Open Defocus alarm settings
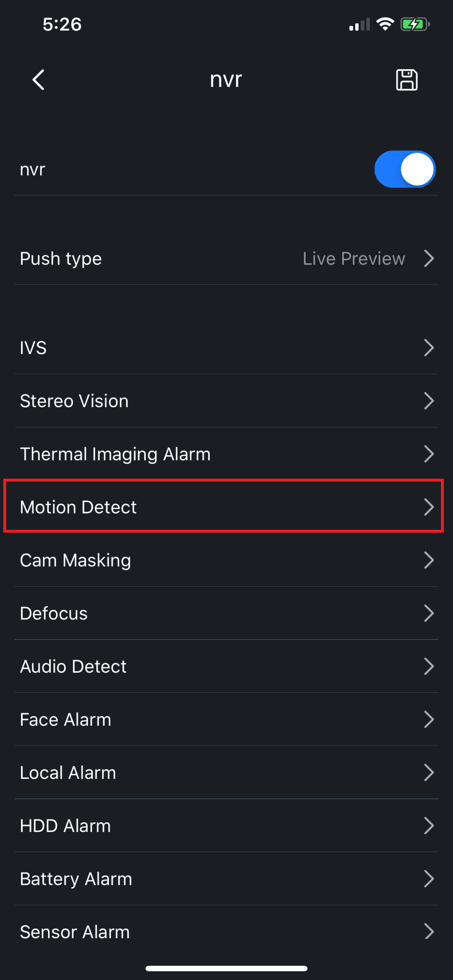 coord(226,613)
